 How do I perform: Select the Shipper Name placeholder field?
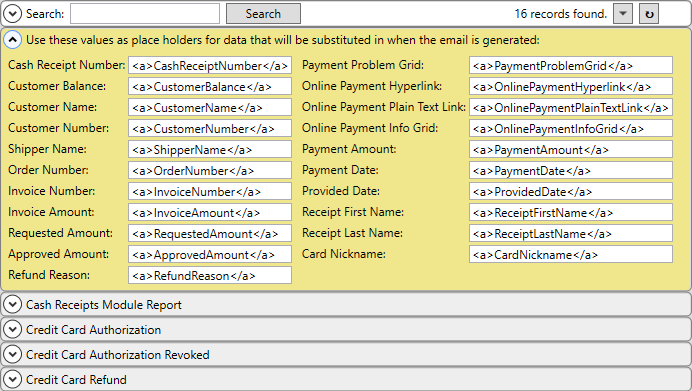[210, 149]
